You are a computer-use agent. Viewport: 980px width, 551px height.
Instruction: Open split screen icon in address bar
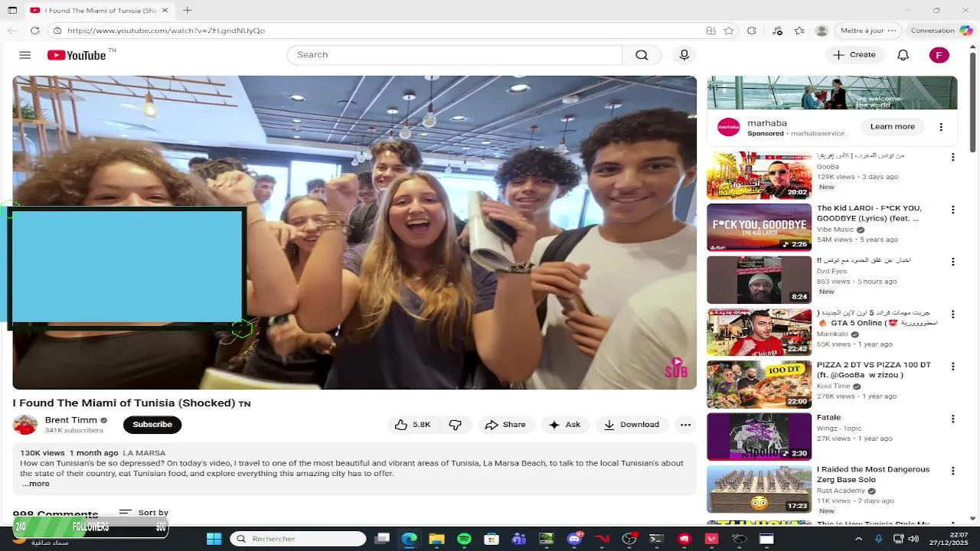pos(711,31)
